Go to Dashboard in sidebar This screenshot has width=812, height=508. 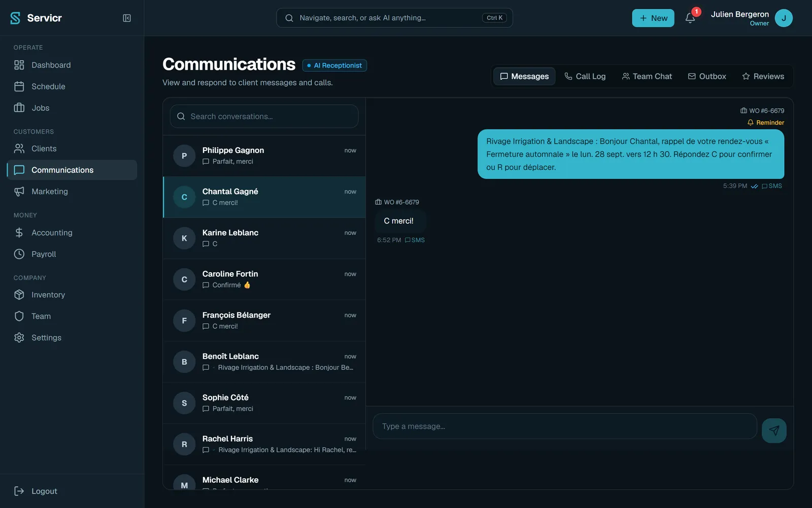[72, 65]
